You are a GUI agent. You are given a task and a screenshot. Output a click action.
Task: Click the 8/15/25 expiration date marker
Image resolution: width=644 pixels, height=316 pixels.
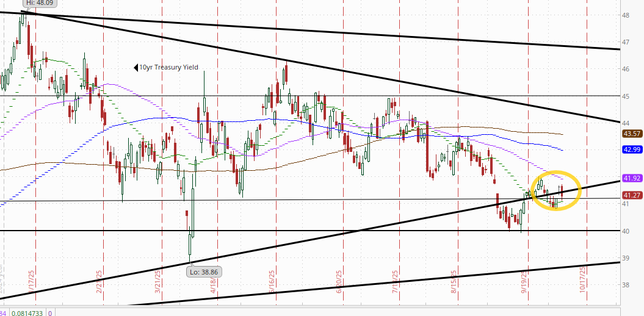point(454,281)
